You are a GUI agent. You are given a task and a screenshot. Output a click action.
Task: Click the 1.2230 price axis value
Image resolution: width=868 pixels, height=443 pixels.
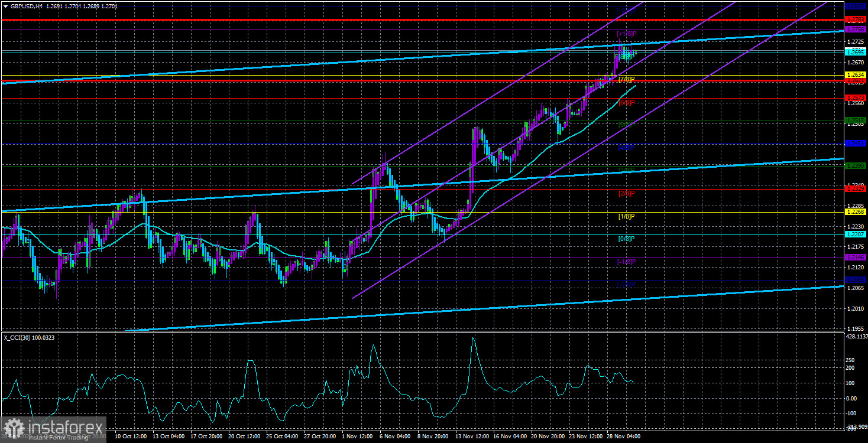(x=855, y=227)
